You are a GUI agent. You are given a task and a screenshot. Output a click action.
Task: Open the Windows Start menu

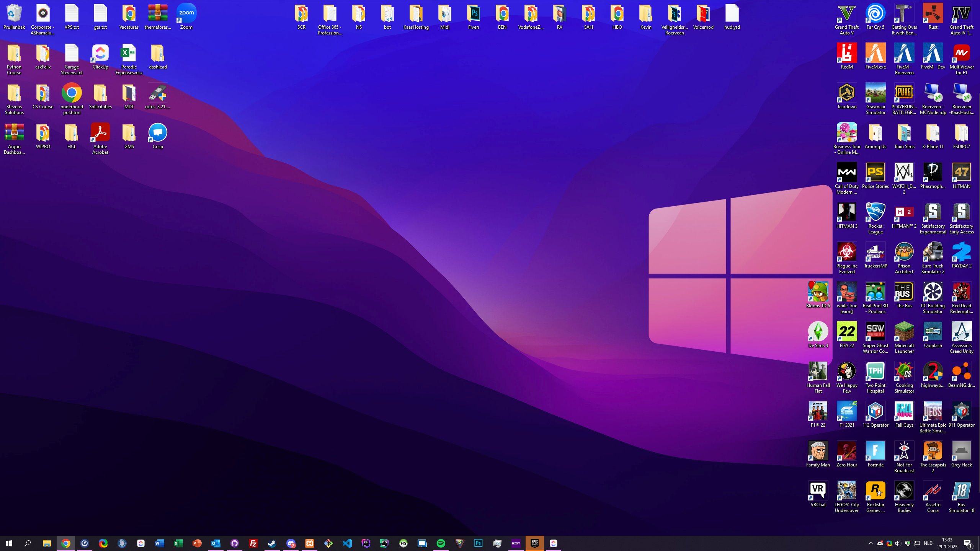click(9, 543)
